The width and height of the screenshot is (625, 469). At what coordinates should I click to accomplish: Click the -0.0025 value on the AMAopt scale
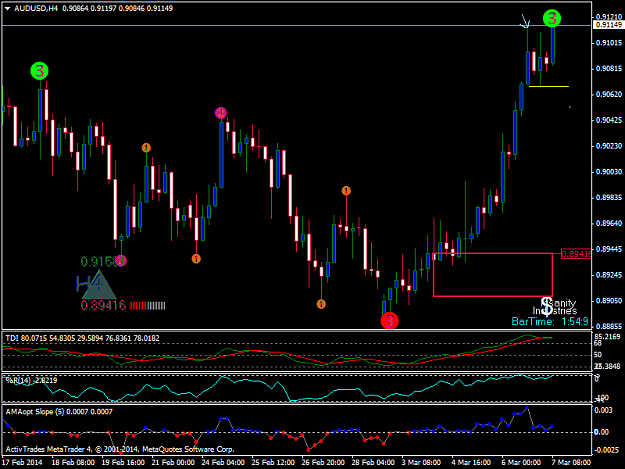606,450
